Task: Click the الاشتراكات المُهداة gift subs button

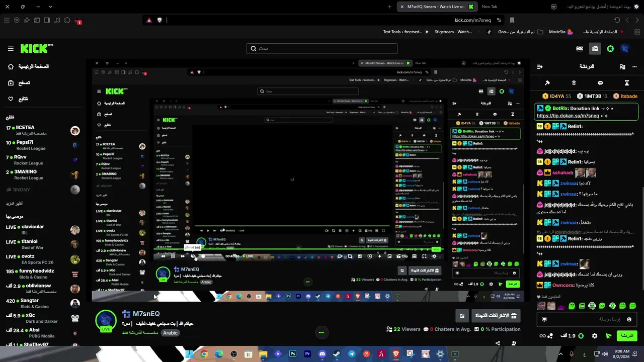Action: coord(497,316)
